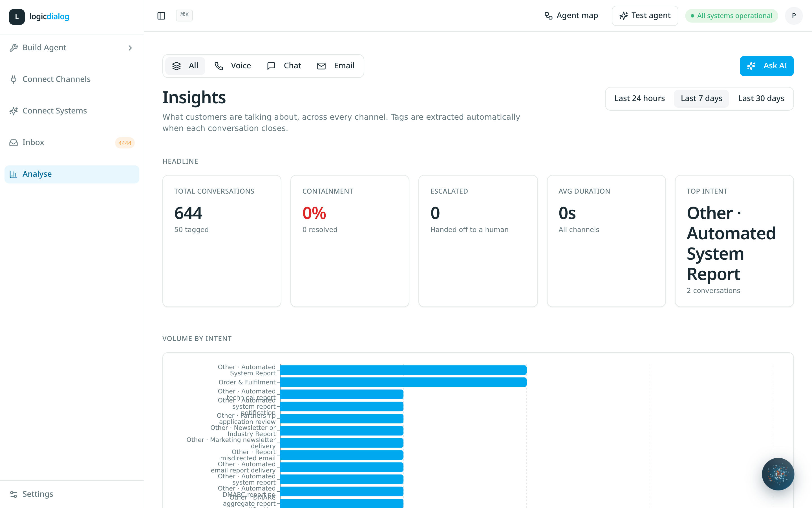Click the Test agent button
The image size is (812, 508).
tap(645, 16)
